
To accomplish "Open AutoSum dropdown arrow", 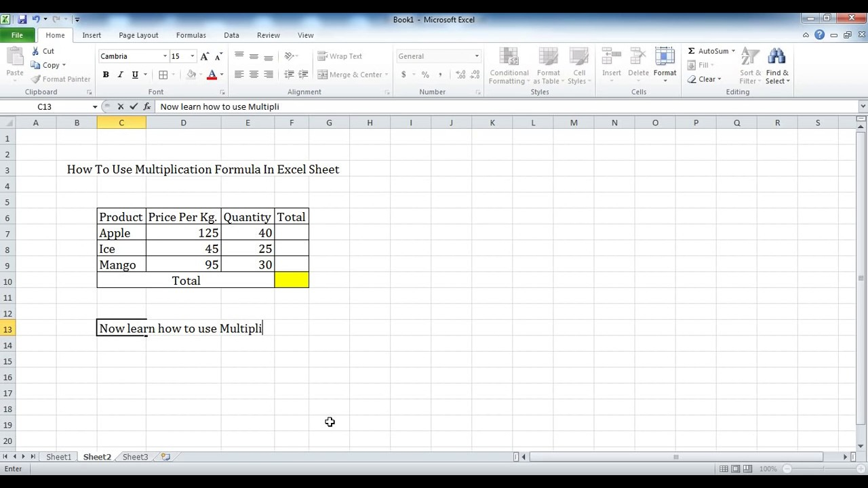I will tap(733, 51).
